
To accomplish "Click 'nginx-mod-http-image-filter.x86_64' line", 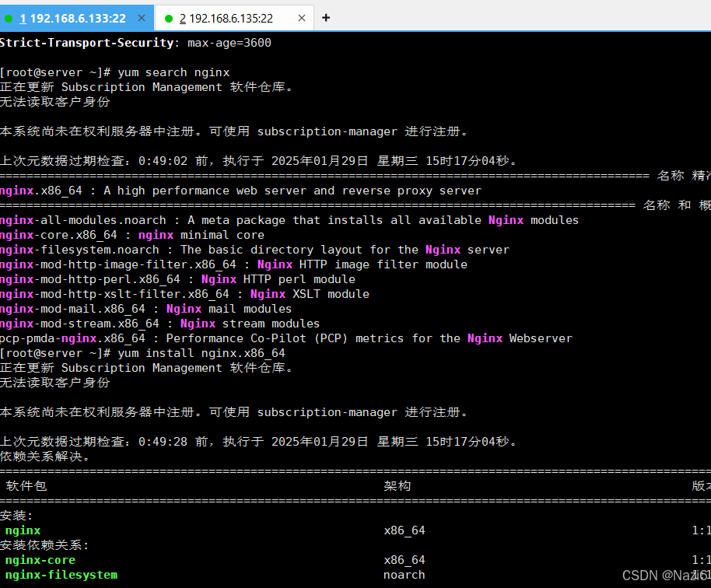I will coord(233,264).
